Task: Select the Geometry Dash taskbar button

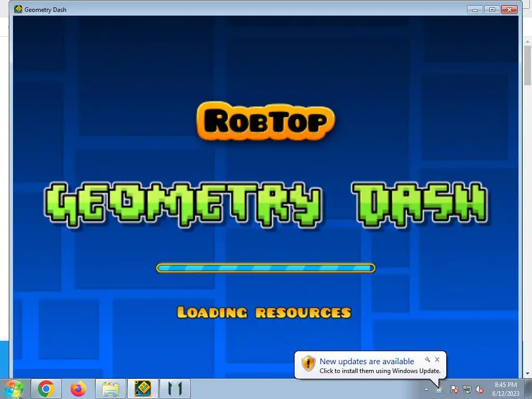Action: pos(143,389)
